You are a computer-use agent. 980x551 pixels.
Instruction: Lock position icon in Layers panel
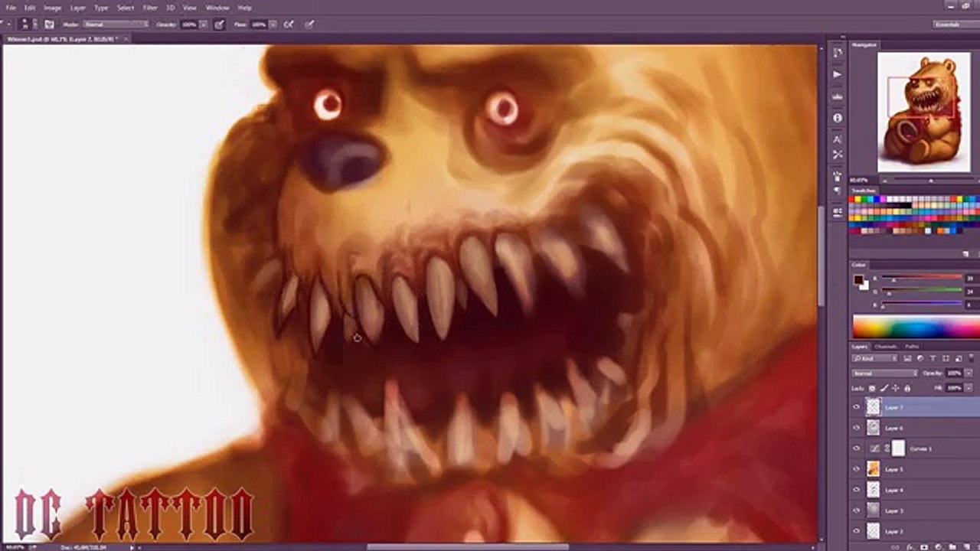tap(895, 388)
